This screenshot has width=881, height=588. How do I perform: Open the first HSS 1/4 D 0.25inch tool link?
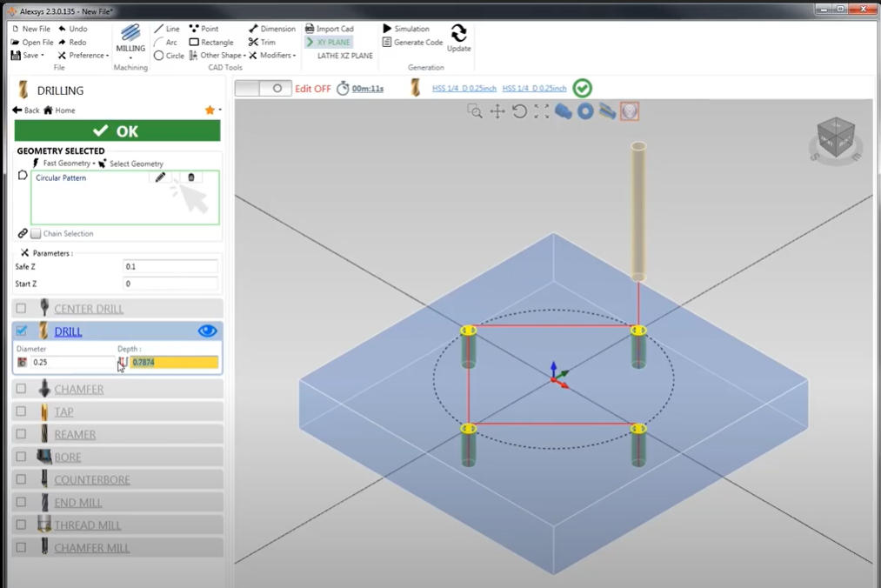coord(464,88)
